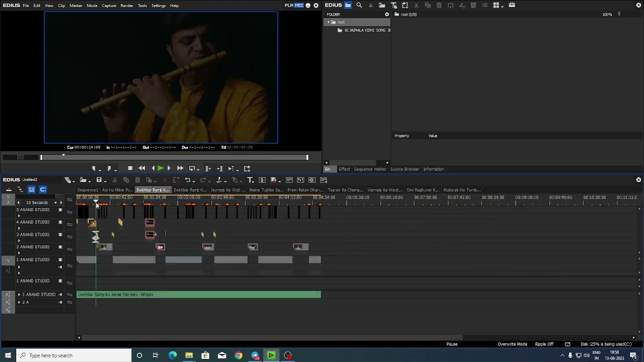Click the loop playback icon
644x362 pixels.
click(192, 168)
